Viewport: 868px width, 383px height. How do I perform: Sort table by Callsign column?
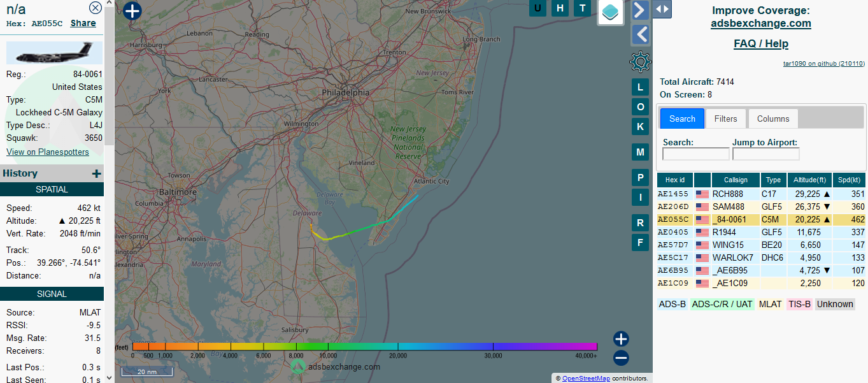pyautogui.click(x=735, y=180)
